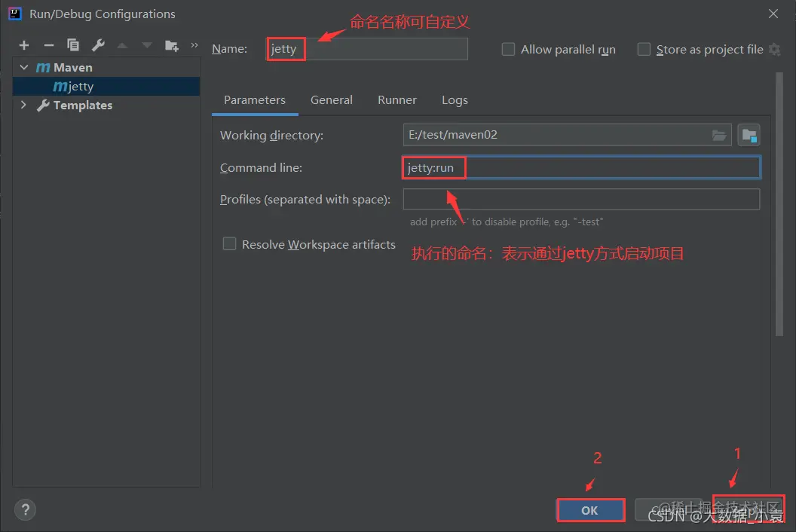796x532 pixels.
Task: Open gear settings next to Store as project file
Action: coord(775,49)
